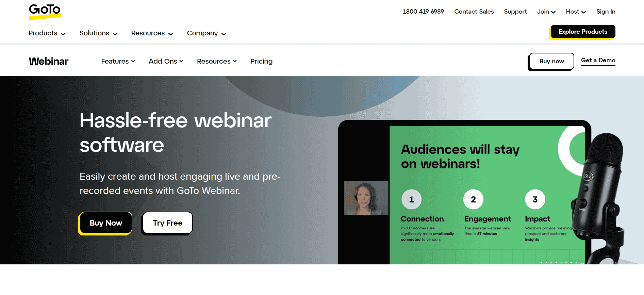Click the "Audiences will stay on webinars!" text

[x=460, y=157]
